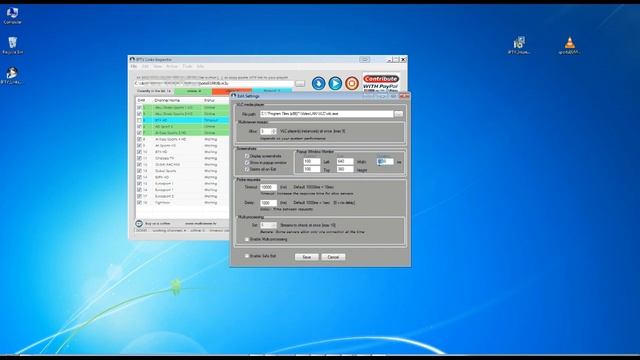Open the Computer desktop icon
This screenshot has height=360, width=640.
point(12,16)
